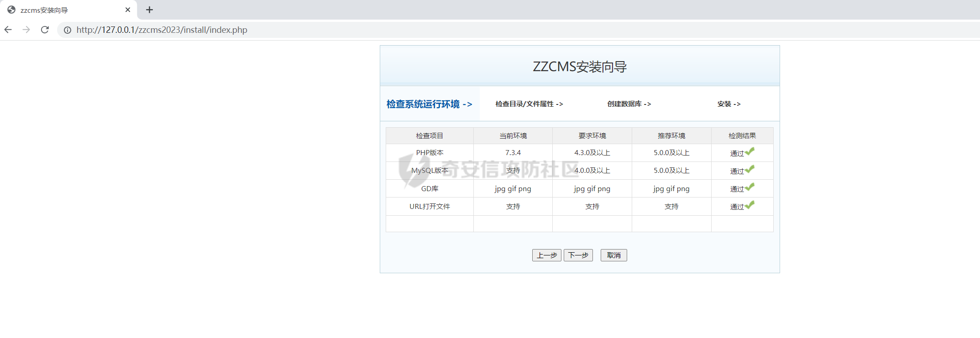Click 通过 text in the PHP版本 row
Screen dimensions: 980x338
coord(737,154)
